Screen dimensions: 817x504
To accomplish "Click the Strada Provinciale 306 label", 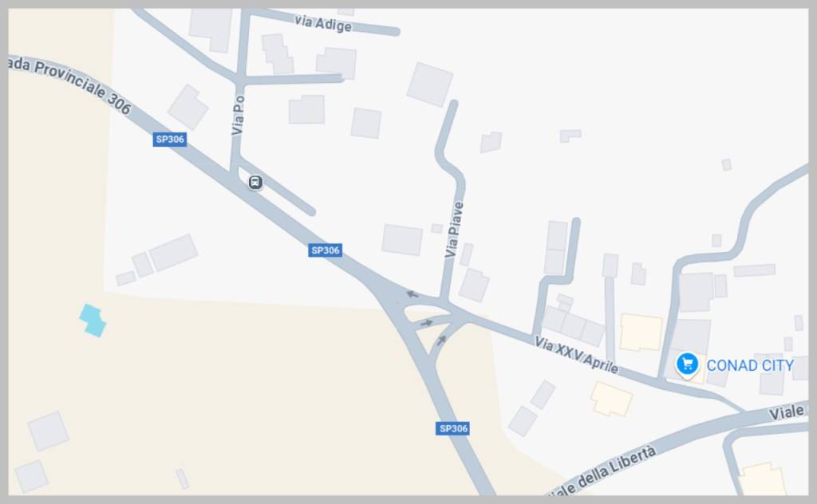I will coord(69,85).
